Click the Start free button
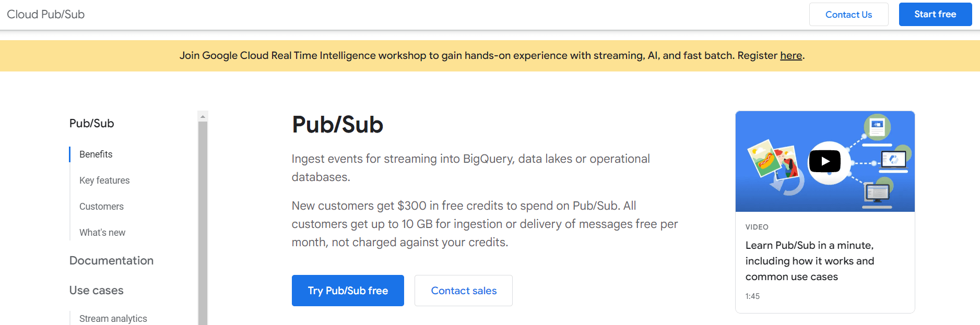 935,14
